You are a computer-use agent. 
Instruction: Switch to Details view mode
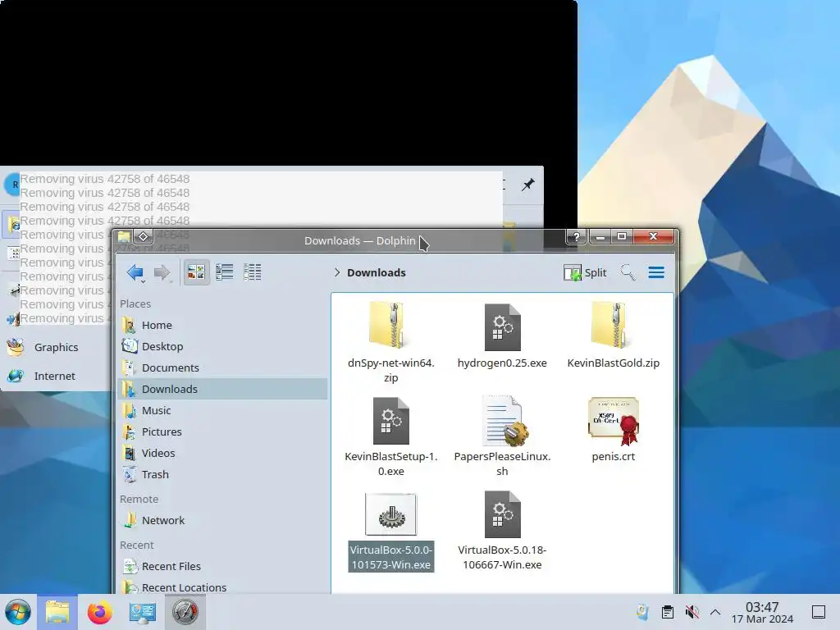coord(253,272)
